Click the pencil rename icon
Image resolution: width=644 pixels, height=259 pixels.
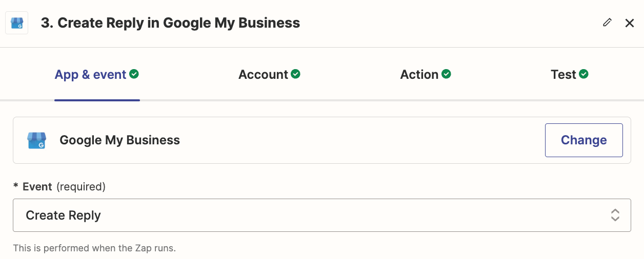click(608, 23)
